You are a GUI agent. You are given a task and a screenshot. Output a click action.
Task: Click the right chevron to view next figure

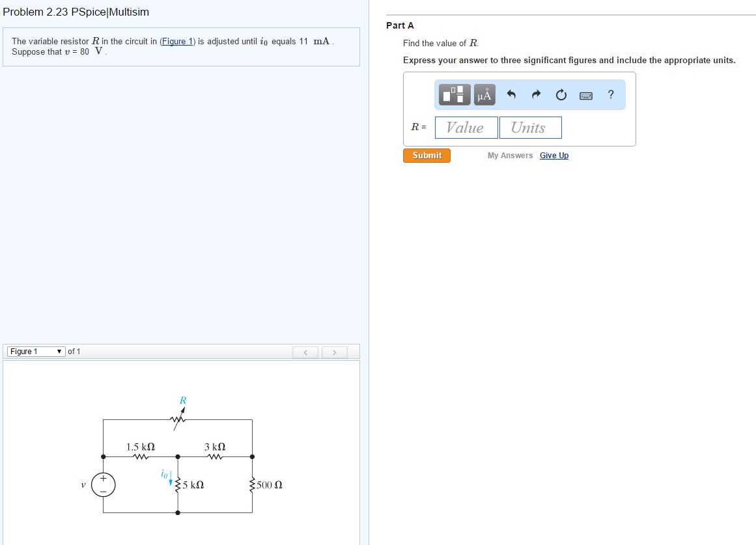click(334, 352)
